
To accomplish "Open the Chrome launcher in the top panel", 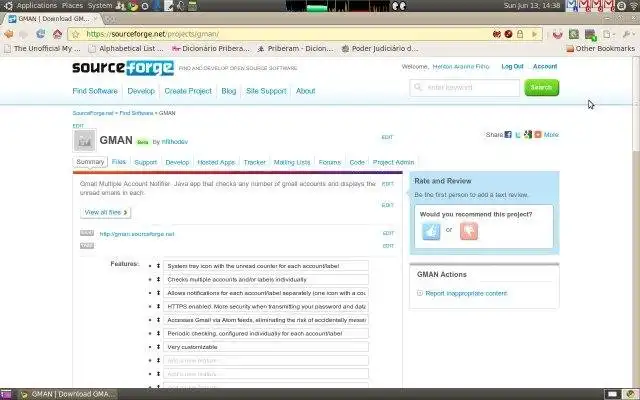I will point(133,6).
